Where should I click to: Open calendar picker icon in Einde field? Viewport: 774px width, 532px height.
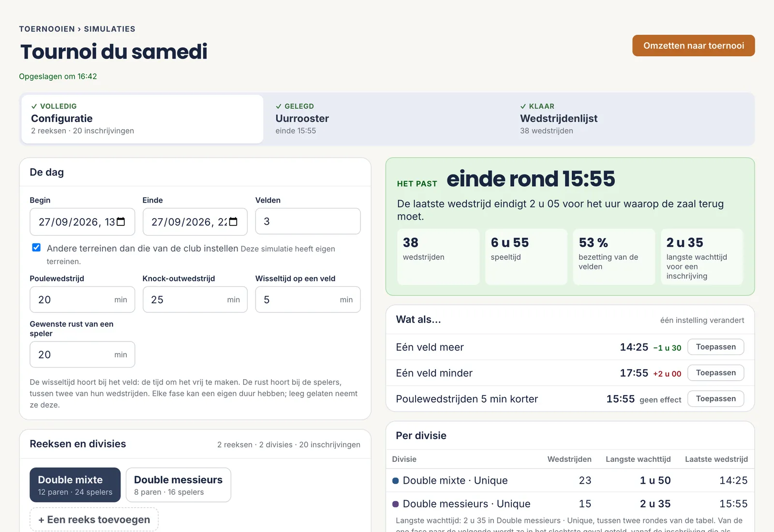point(233,222)
